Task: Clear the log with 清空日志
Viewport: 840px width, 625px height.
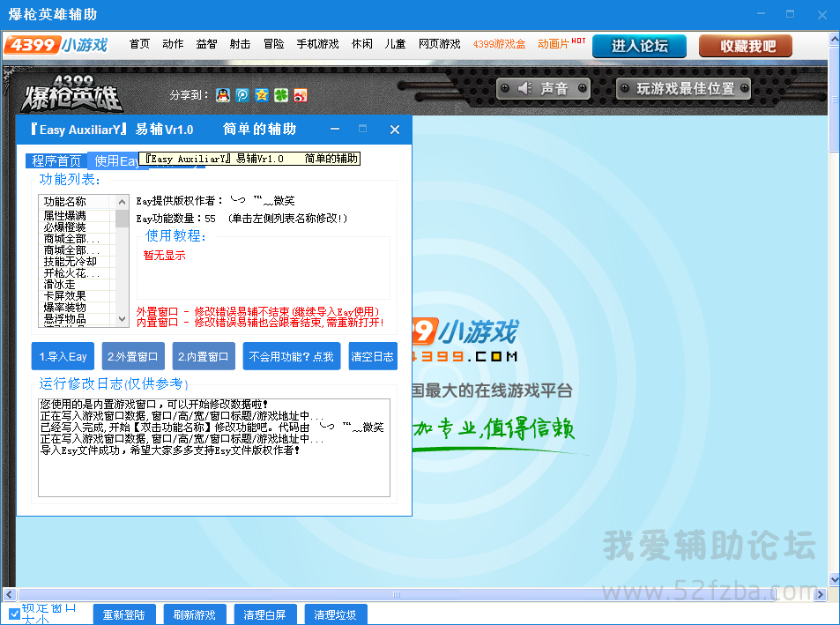Action: point(373,356)
